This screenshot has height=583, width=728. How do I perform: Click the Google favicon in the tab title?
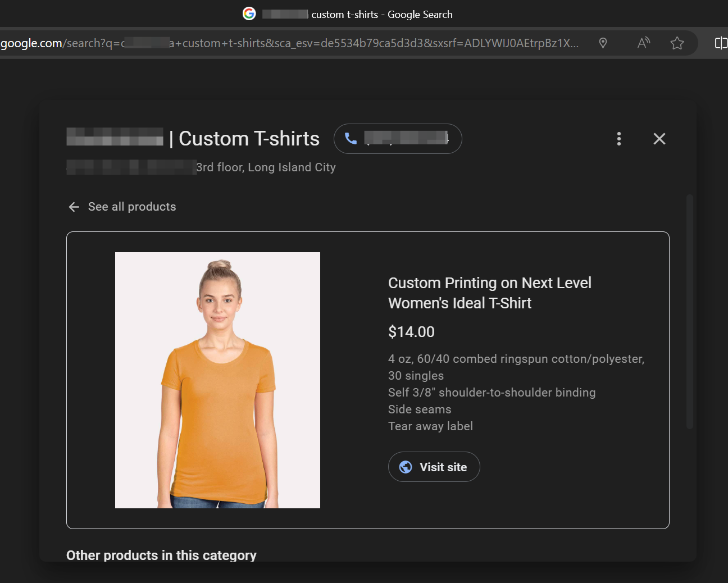249,13
